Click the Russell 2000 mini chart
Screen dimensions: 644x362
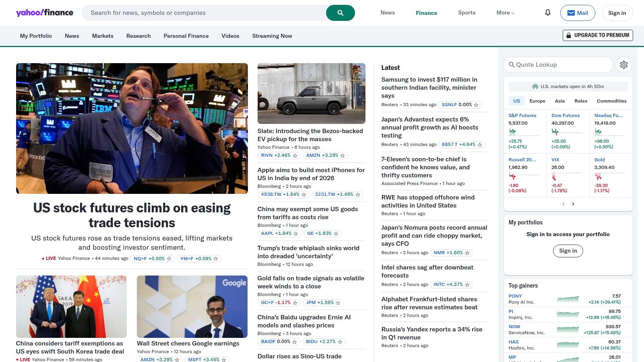coord(524,176)
